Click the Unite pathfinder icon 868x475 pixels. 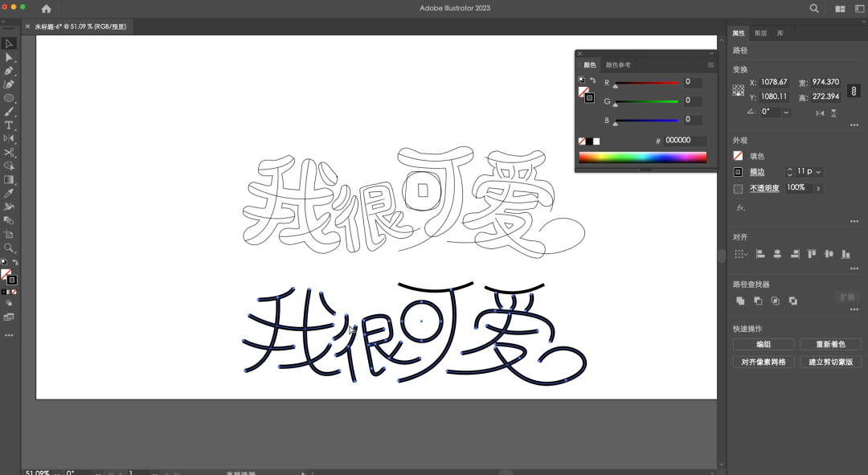[x=740, y=301]
